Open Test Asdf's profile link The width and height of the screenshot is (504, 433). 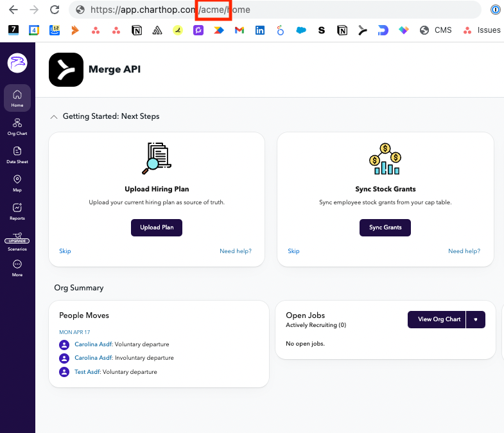coord(87,372)
